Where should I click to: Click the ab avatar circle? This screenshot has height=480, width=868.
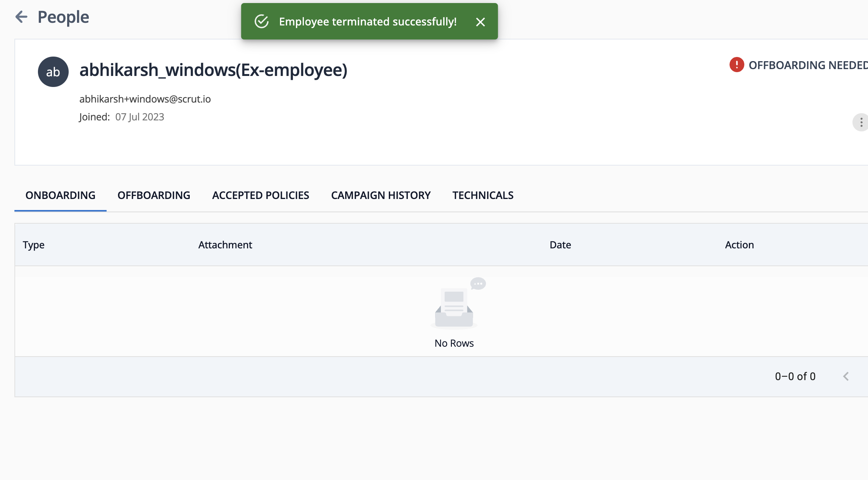point(53,72)
